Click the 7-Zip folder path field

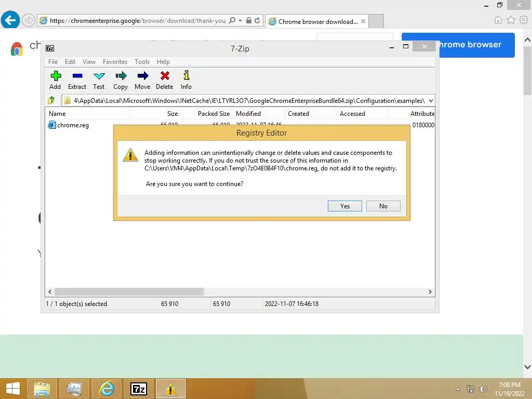pos(249,101)
